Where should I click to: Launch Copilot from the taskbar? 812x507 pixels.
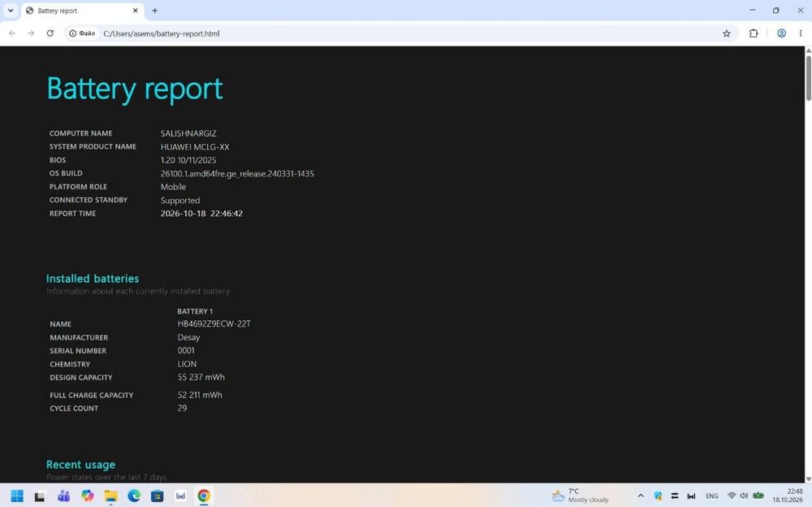click(x=88, y=496)
